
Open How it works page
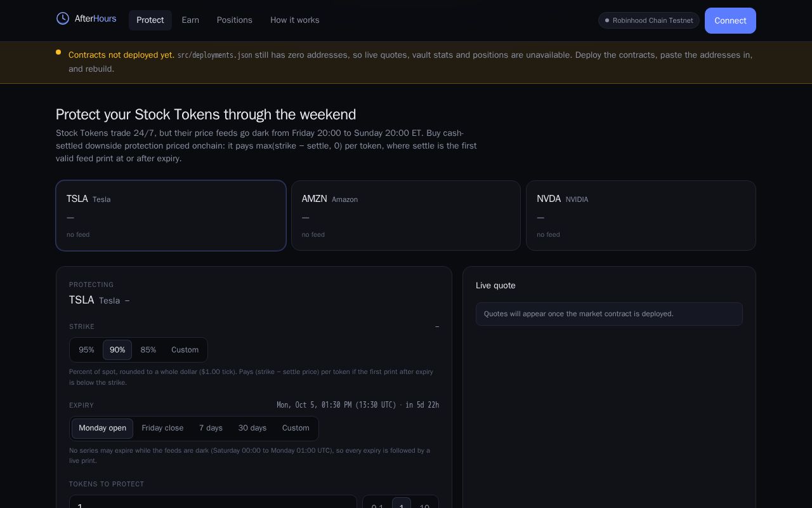point(295,20)
